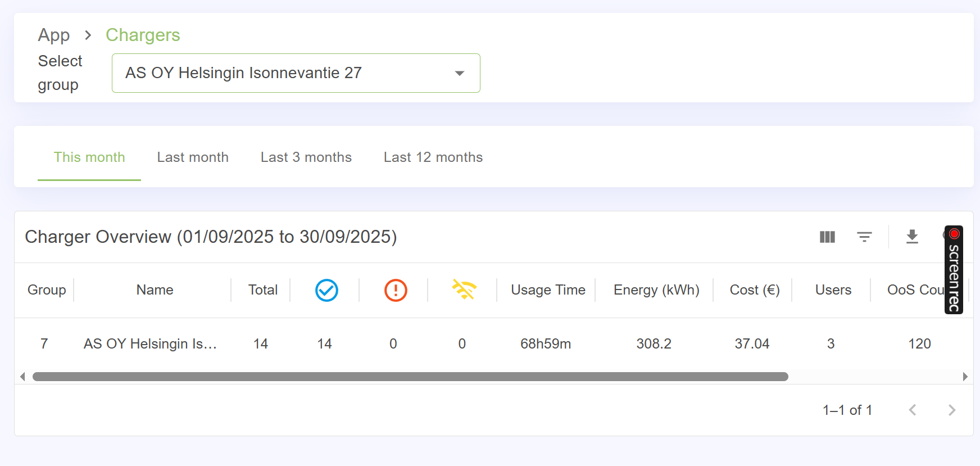Sort by the Users column header

tap(833, 290)
